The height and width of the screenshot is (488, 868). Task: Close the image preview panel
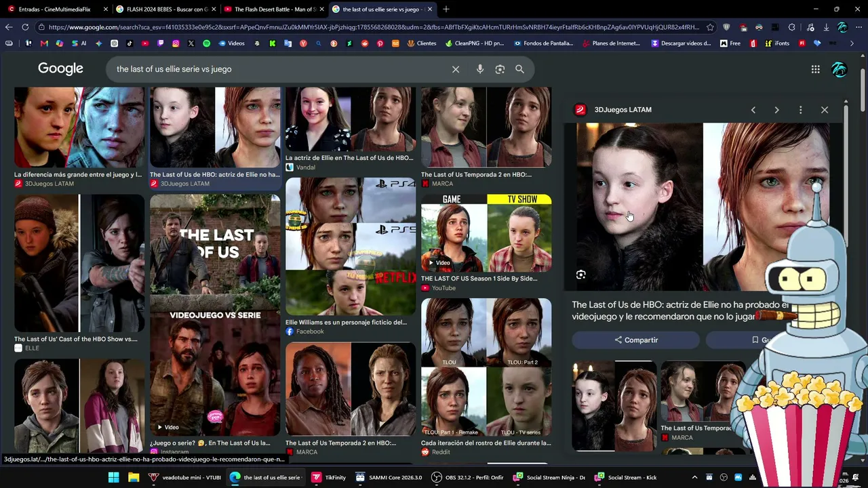click(x=825, y=110)
